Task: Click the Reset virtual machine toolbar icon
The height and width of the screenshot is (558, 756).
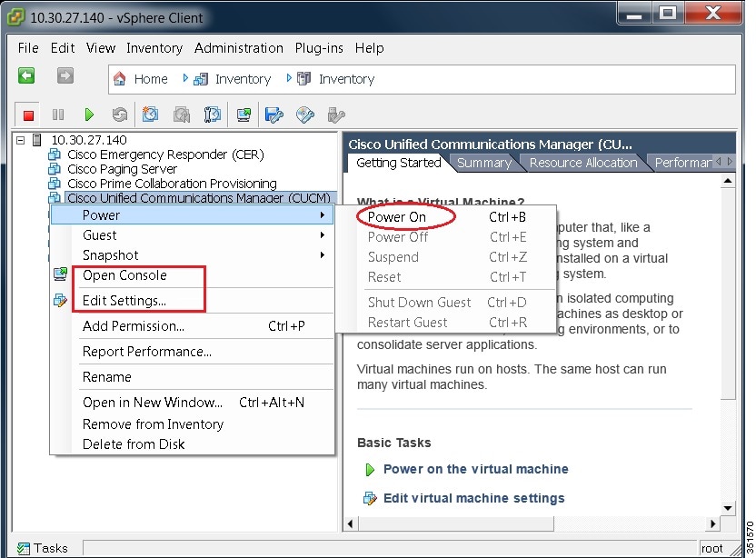Action: 120,115
